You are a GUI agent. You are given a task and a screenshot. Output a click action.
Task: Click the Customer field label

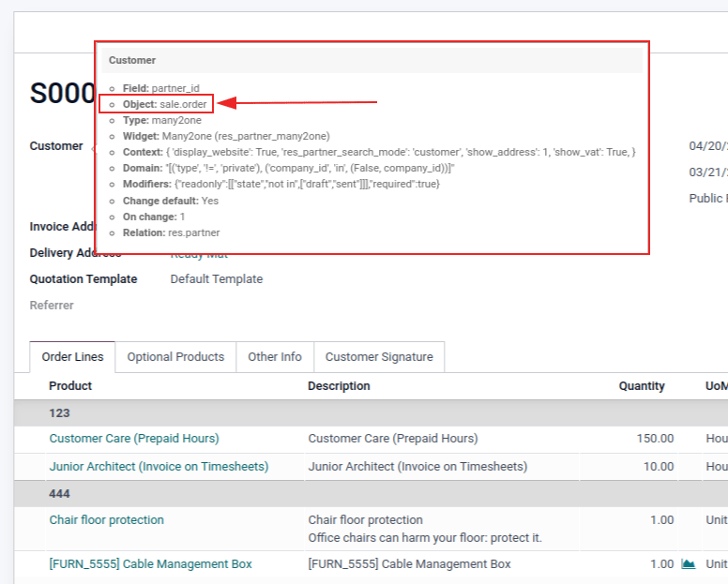pyautogui.click(x=56, y=146)
